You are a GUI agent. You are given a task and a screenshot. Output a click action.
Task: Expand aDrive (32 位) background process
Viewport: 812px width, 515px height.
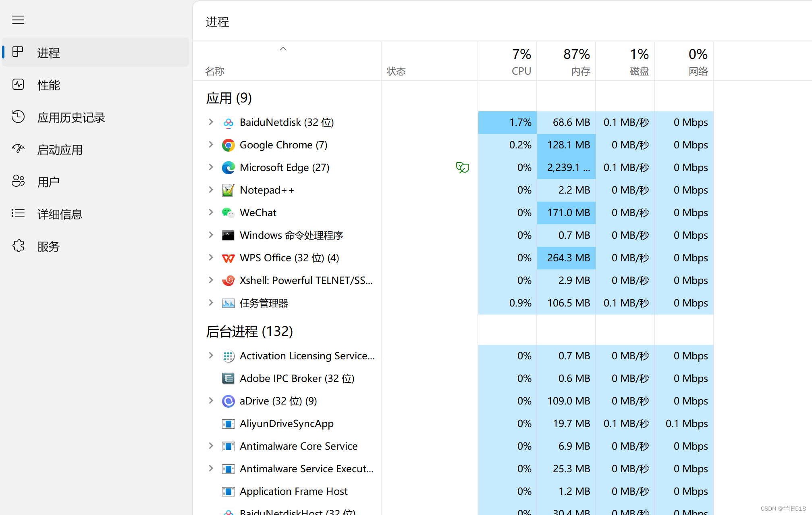211,400
